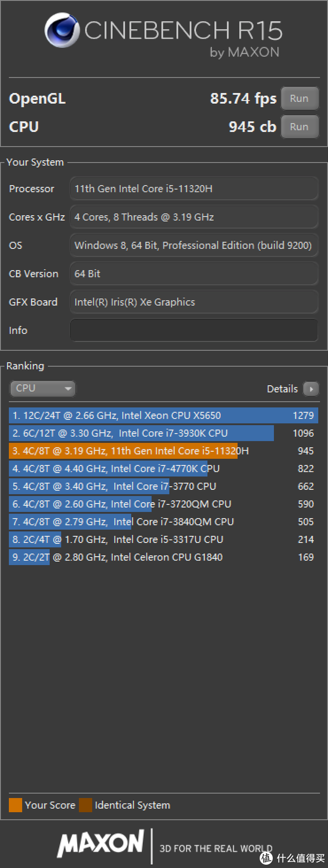Select the highlighted i5-11320H ranking entry
Screen dimensions: 328x868
[x=163, y=451]
